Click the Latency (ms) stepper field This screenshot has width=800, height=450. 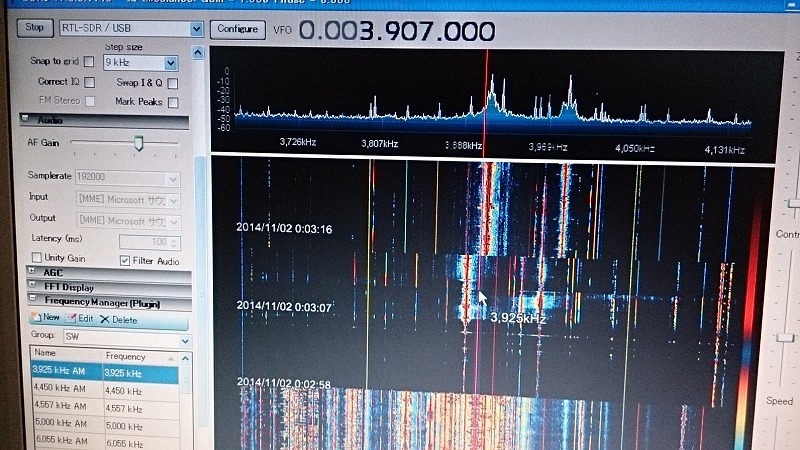[x=149, y=242]
